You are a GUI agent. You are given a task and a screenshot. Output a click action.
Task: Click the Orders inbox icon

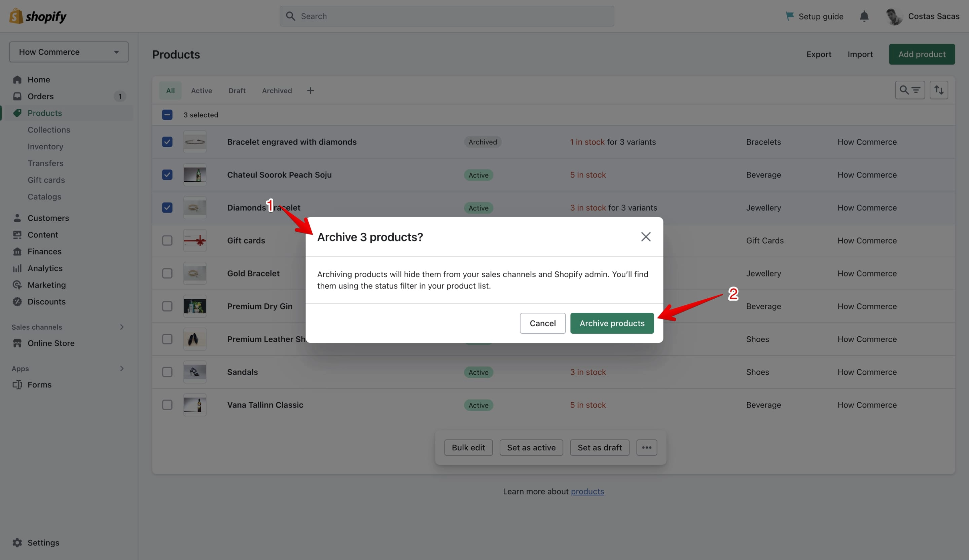click(x=17, y=96)
